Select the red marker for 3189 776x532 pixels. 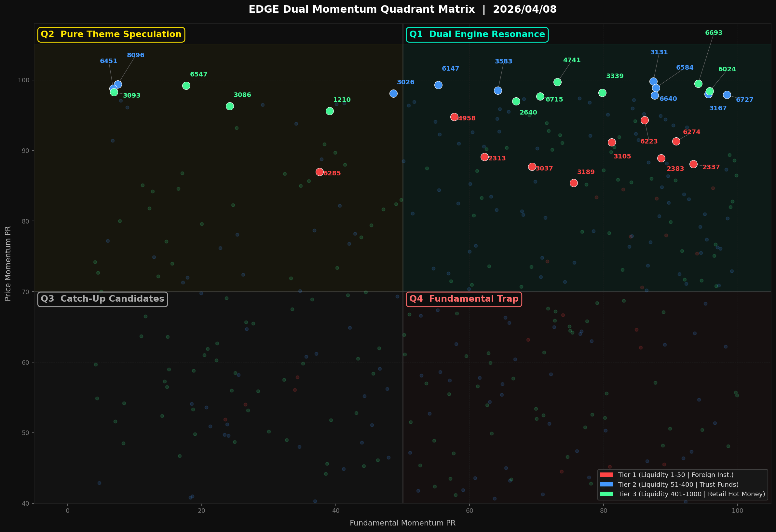(x=574, y=183)
